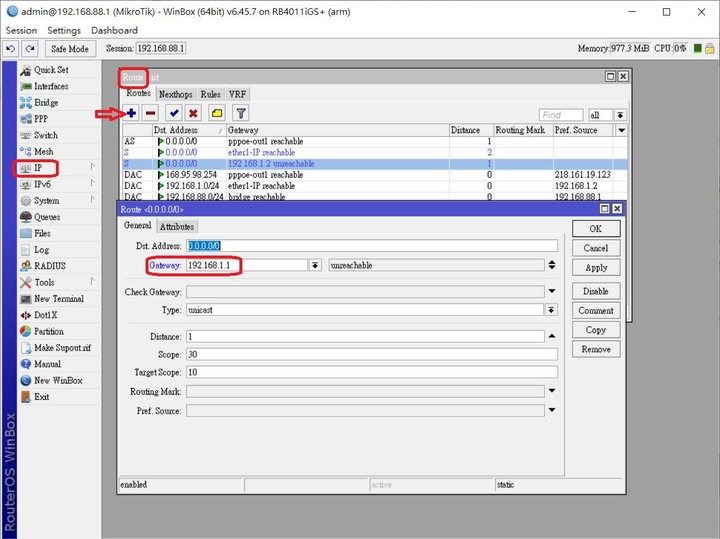Click the Comment button

[x=596, y=310]
